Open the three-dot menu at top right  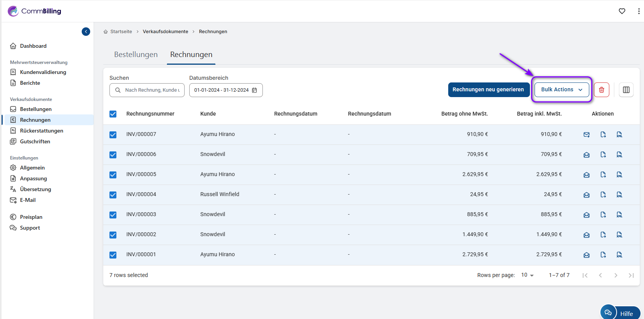pos(639,11)
